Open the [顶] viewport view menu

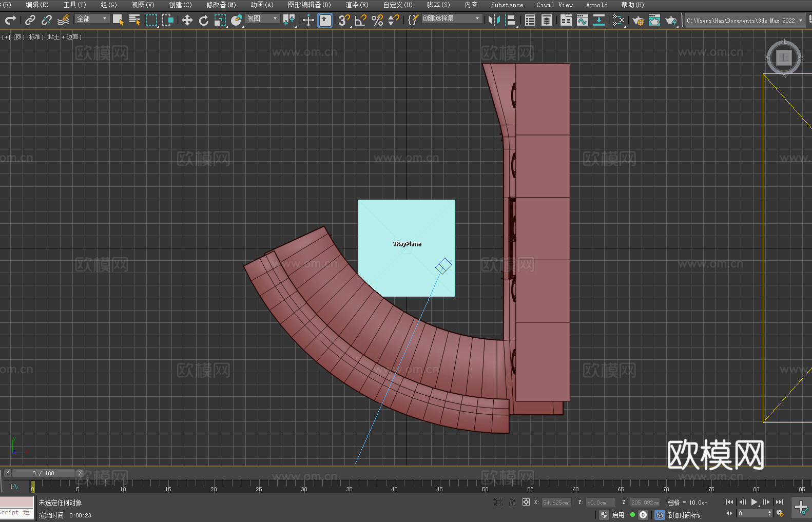tap(19, 37)
